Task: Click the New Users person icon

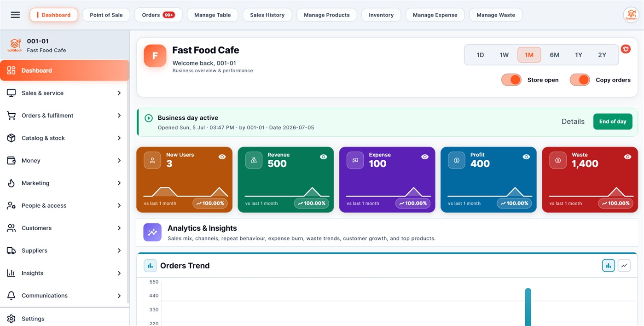Action: [152, 160]
